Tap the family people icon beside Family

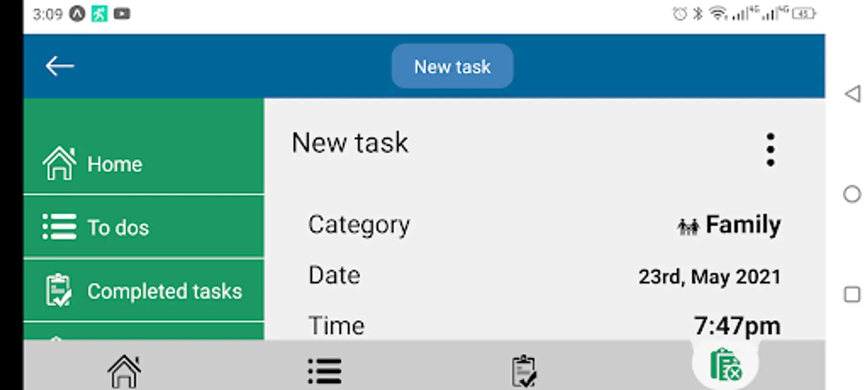(688, 226)
